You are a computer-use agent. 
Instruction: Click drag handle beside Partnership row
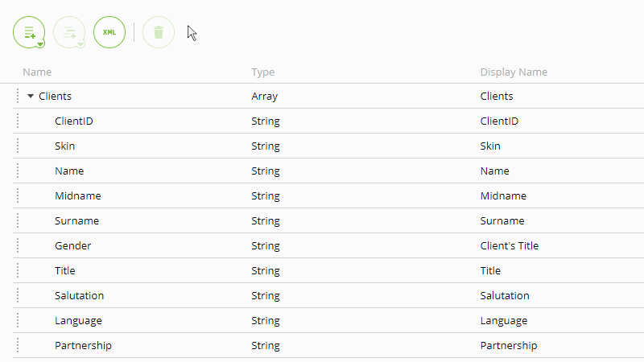[x=18, y=346]
